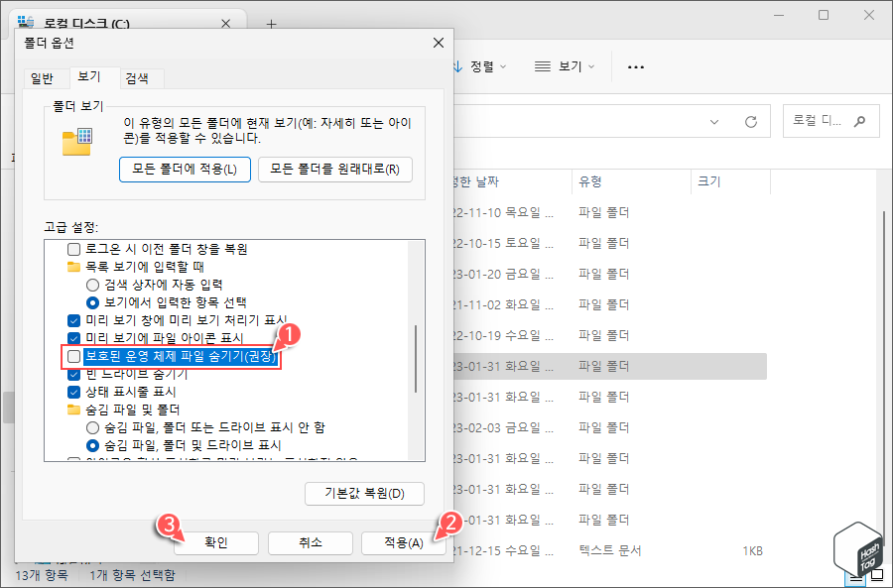
Task: Click the folder icon in the Folder Options preview
Action: pyautogui.click(x=78, y=142)
